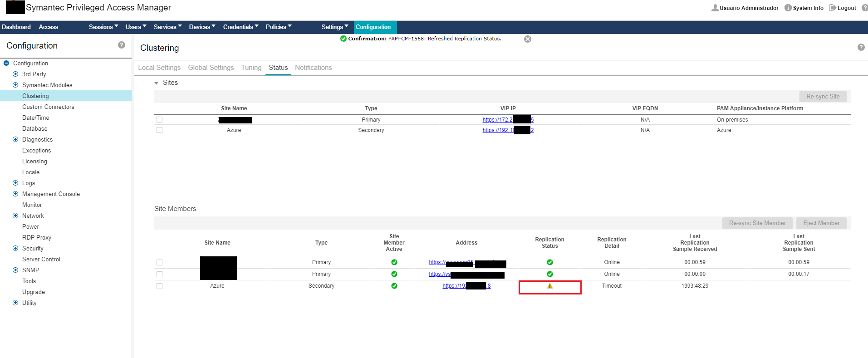868x358 pixels.
Task: Click green Site Member Active icon for Azure
Action: (394, 286)
